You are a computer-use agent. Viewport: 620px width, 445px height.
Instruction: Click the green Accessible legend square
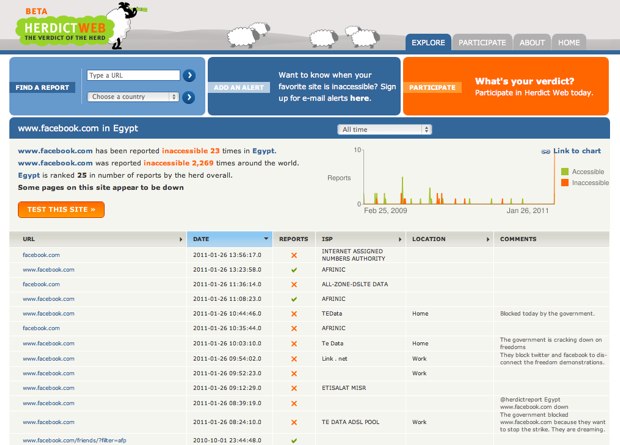[x=564, y=171]
